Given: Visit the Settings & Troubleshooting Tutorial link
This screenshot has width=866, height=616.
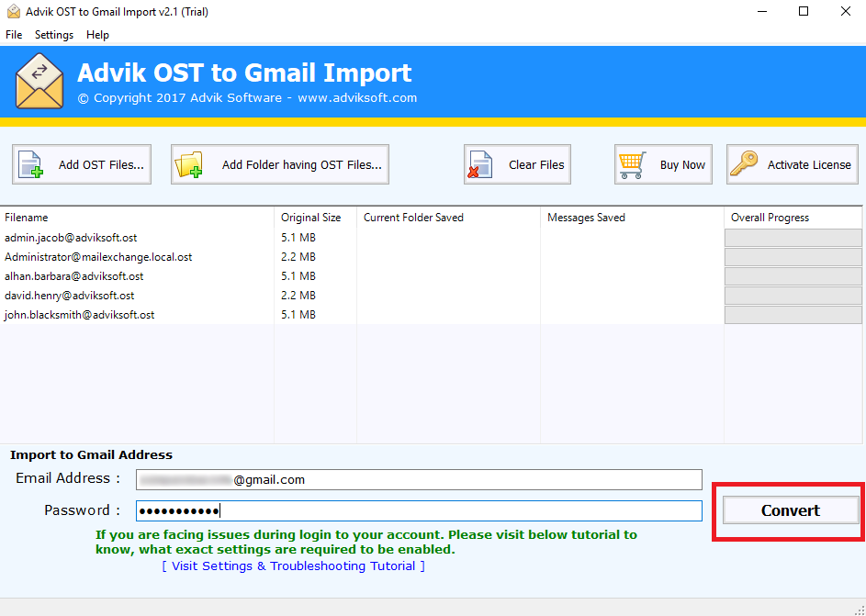Looking at the screenshot, I should point(293,566).
